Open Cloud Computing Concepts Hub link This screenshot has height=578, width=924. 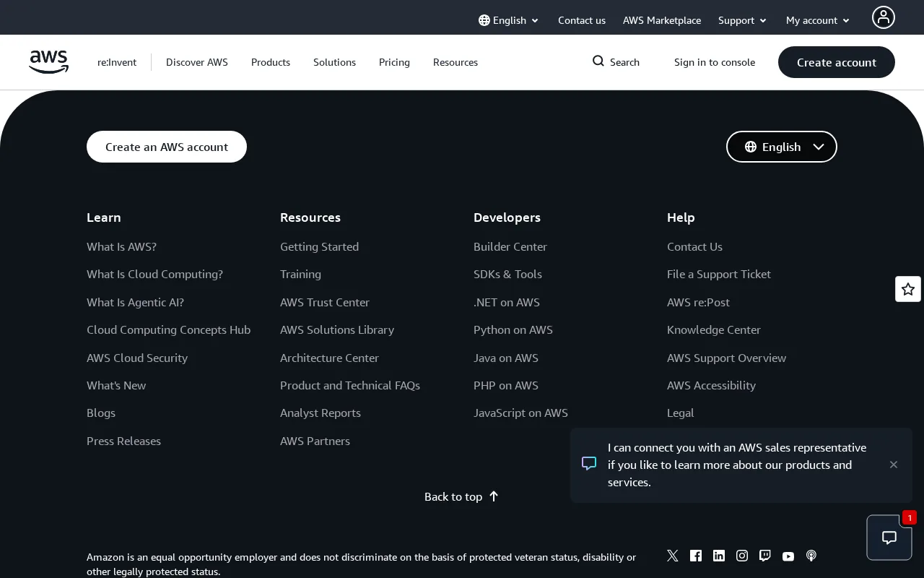168,329
